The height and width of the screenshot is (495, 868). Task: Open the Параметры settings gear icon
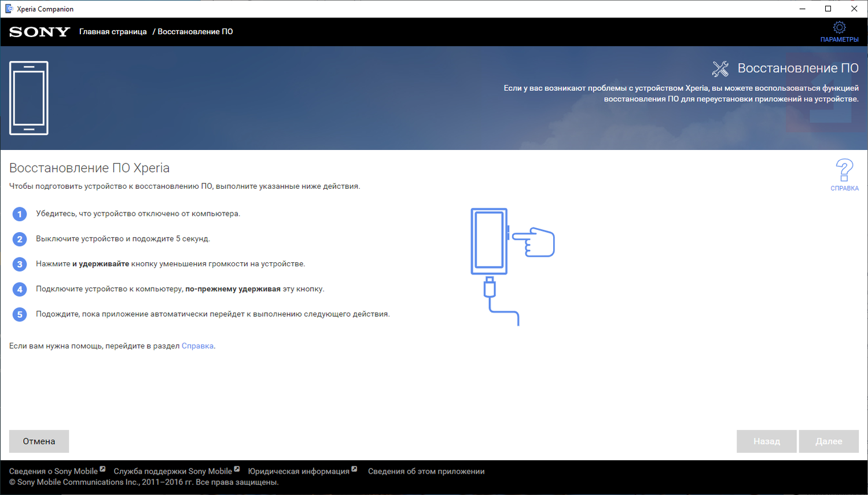pyautogui.click(x=839, y=27)
